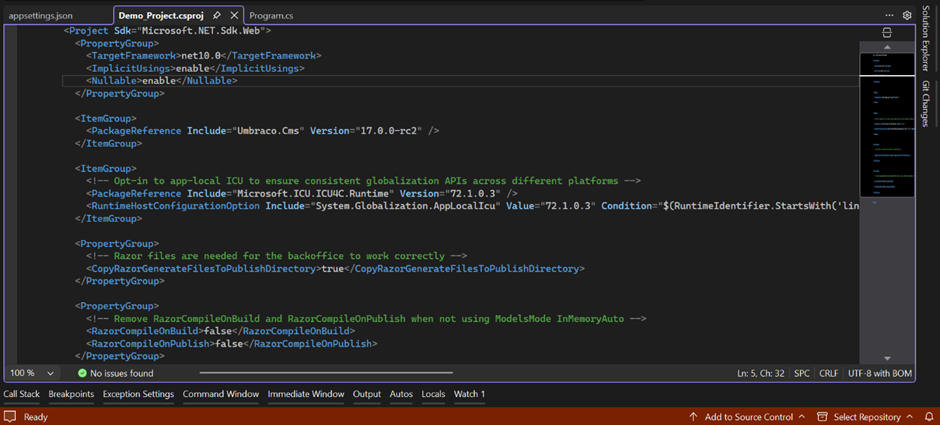Click the Select Repository icon

[x=822, y=417]
